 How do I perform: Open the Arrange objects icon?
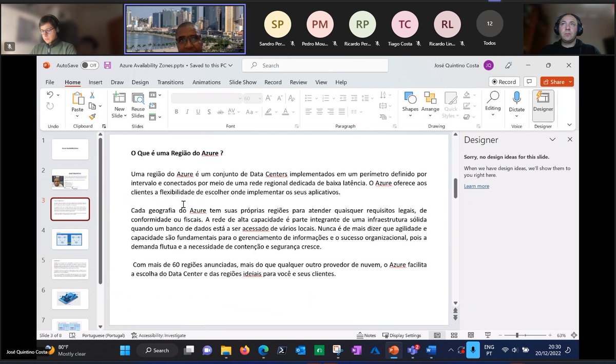pos(430,98)
